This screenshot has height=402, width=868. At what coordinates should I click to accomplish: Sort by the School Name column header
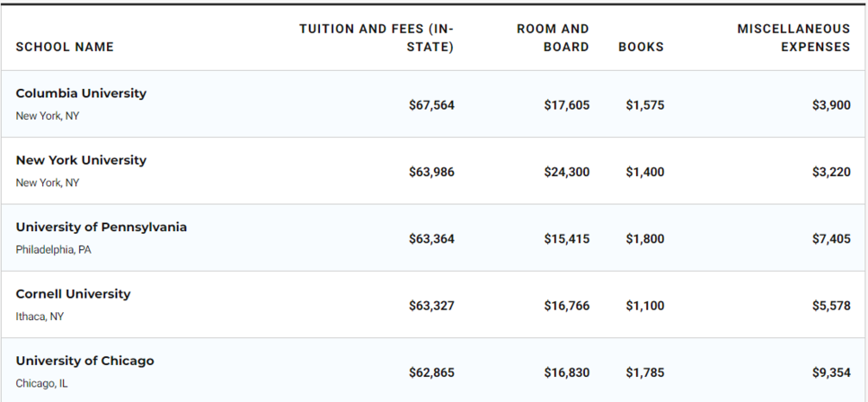pyautogui.click(x=65, y=47)
